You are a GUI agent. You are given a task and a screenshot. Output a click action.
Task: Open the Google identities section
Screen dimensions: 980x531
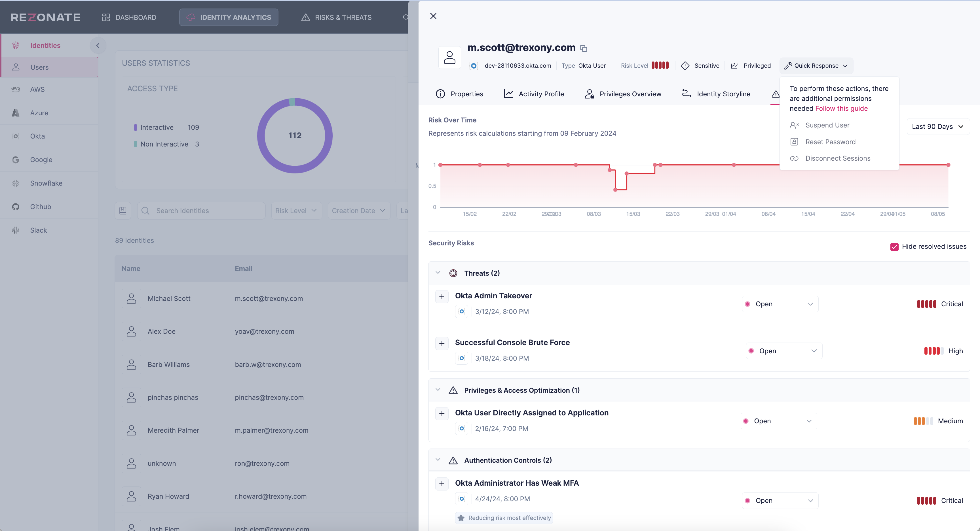41,160
